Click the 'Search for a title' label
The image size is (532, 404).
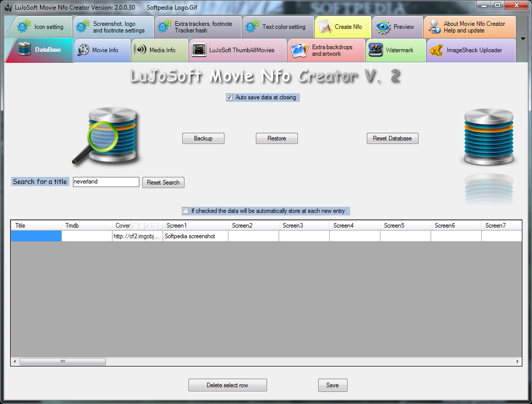(x=40, y=181)
